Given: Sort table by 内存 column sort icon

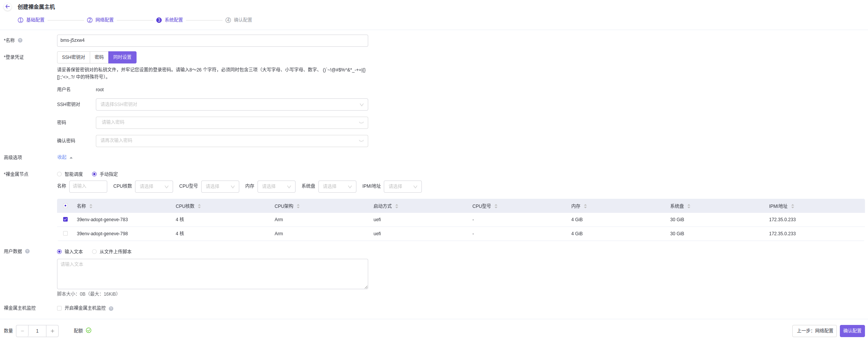Looking at the screenshot, I should 585,206.
